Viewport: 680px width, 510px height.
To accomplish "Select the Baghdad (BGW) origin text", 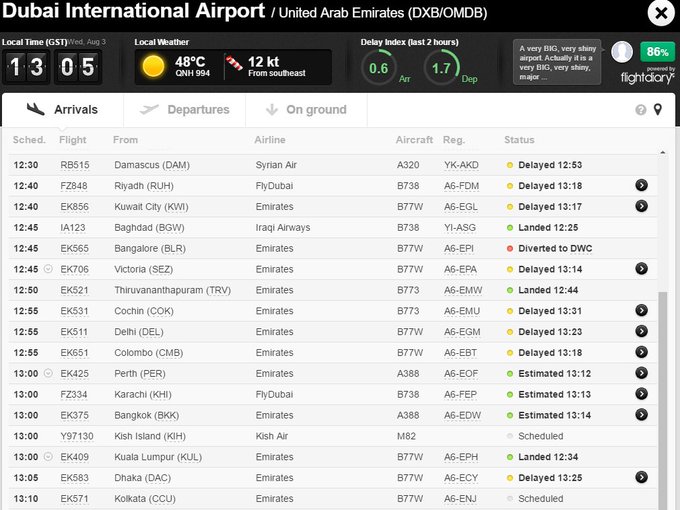I will click(149, 228).
